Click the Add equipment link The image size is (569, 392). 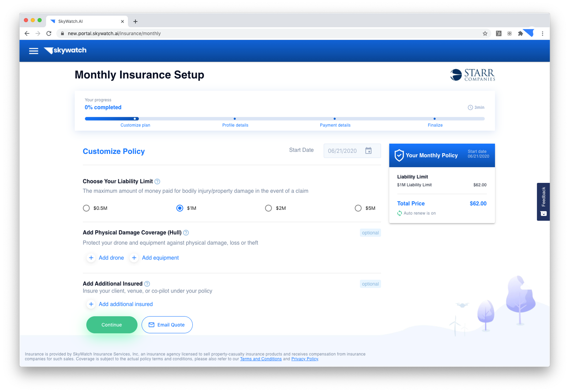(x=160, y=258)
